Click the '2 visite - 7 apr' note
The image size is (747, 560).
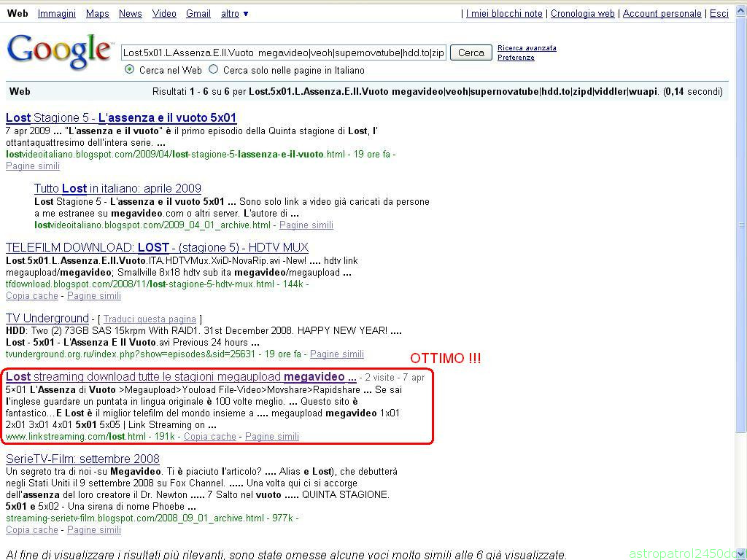[x=395, y=378]
